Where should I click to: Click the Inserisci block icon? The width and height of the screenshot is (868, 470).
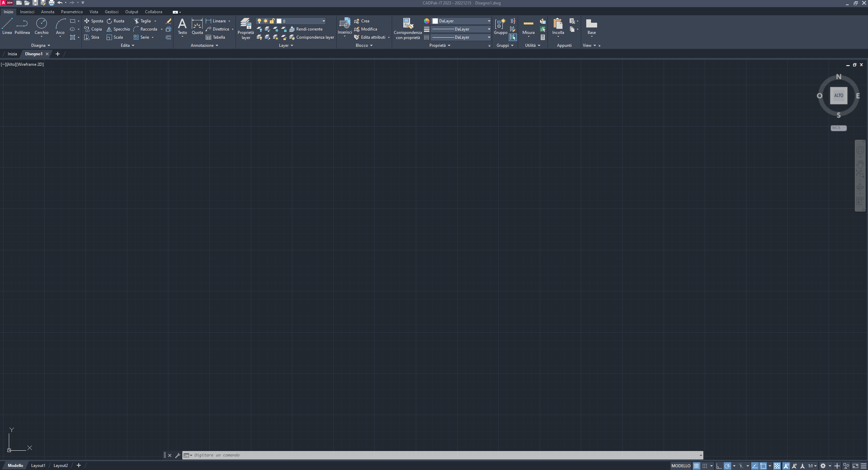tap(345, 26)
